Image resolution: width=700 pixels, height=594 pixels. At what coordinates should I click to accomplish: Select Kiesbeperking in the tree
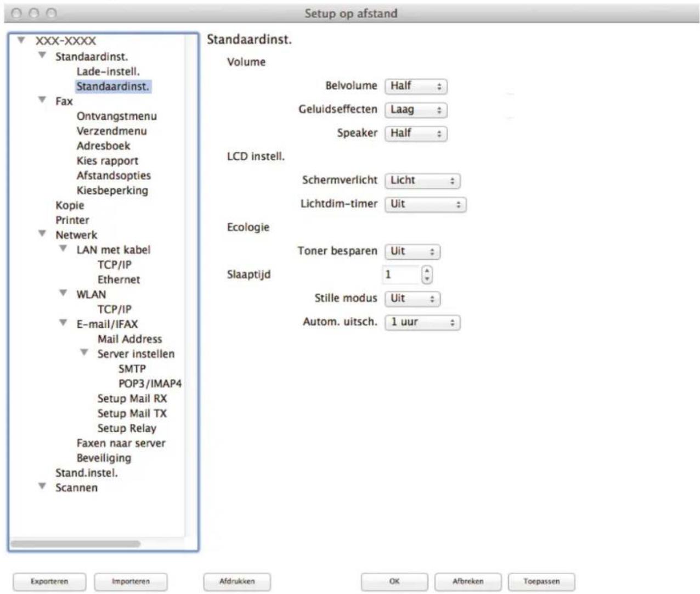(112, 190)
